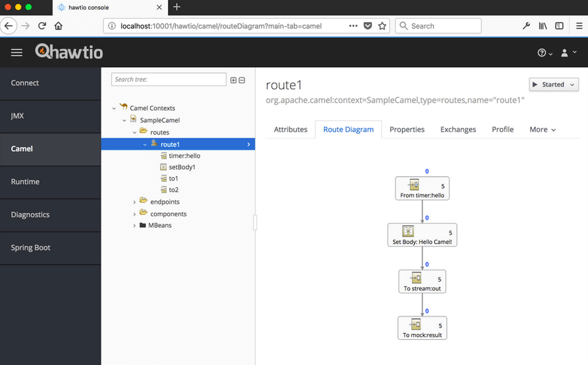
Task: Open the Profile tab
Action: click(503, 129)
